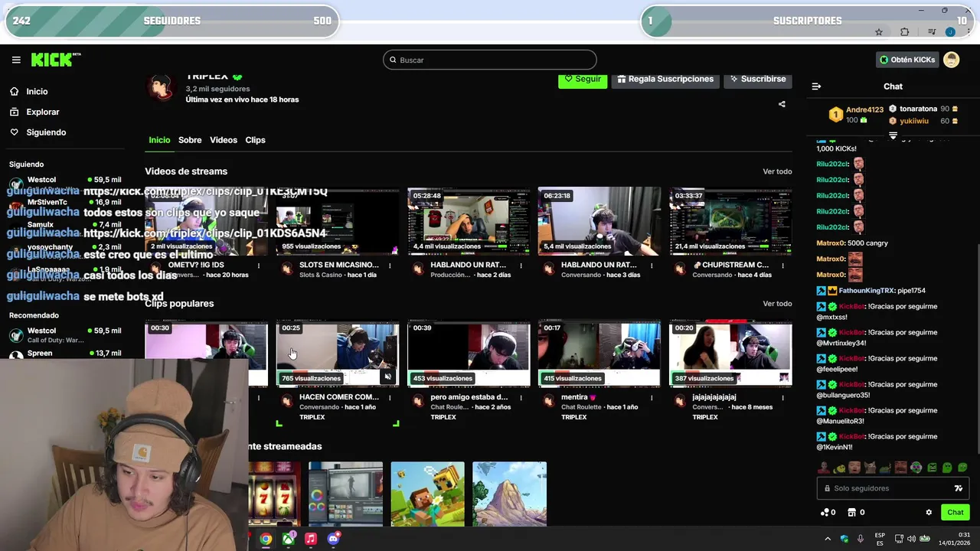This screenshot has width=980, height=551.
Task: Open the music app in the taskbar
Action: [310, 539]
